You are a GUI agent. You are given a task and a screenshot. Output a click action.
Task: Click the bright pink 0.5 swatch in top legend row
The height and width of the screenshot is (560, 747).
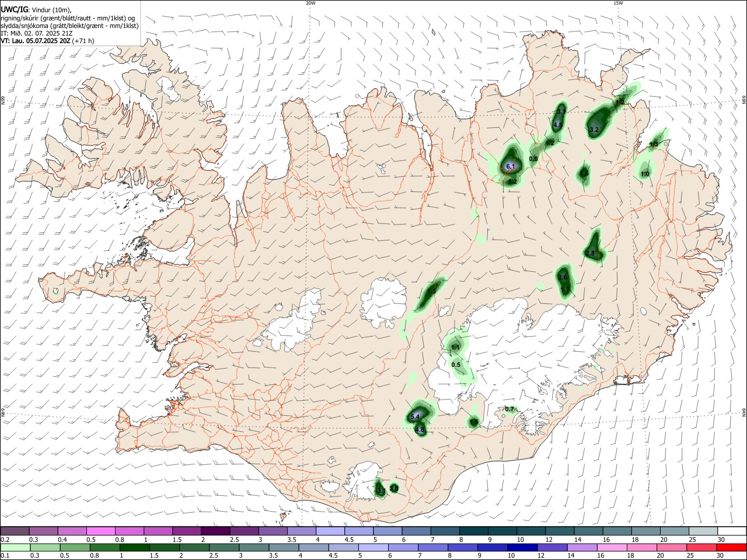pos(101,531)
